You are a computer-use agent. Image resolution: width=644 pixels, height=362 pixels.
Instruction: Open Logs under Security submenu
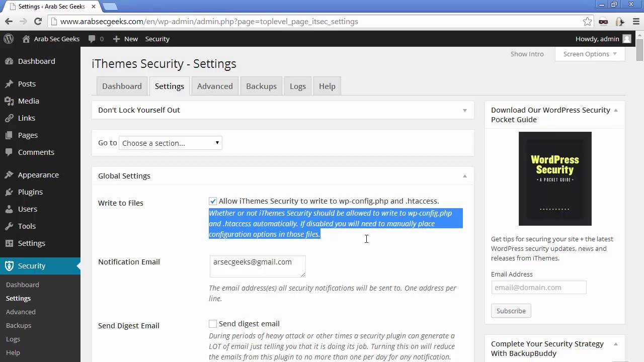(x=13, y=339)
